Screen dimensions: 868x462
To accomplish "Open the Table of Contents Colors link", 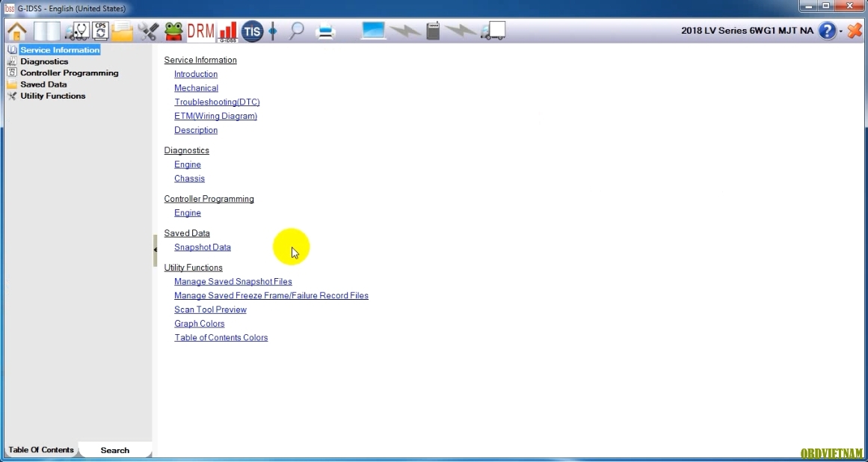I will (x=221, y=337).
